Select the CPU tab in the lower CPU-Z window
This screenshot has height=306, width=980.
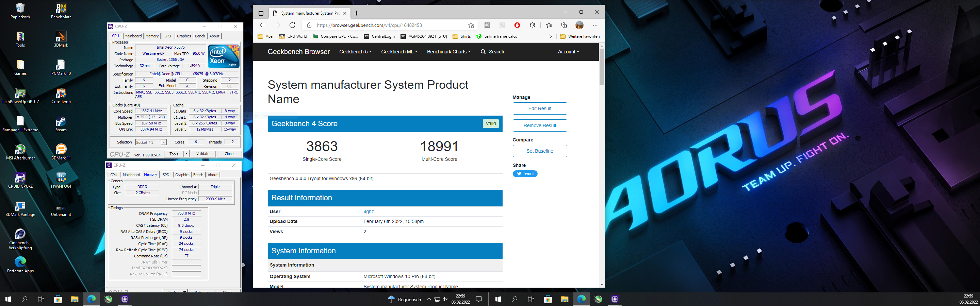pos(114,175)
